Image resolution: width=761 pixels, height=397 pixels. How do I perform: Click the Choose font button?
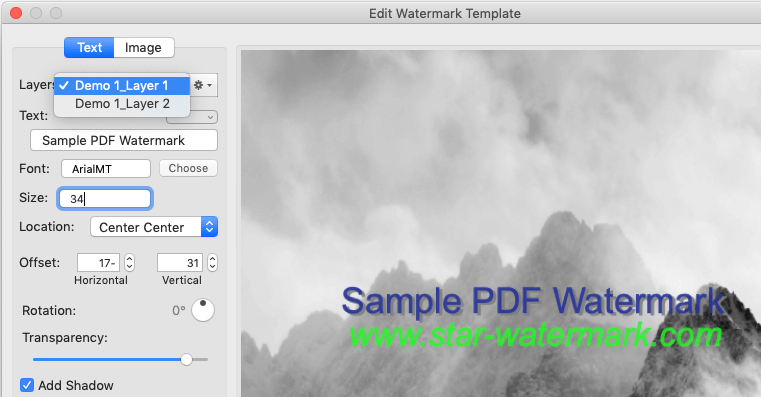click(188, 168)
